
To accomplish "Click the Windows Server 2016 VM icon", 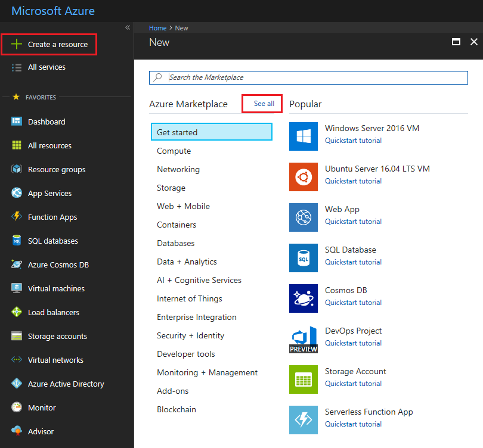I will (x=304, y=136).
